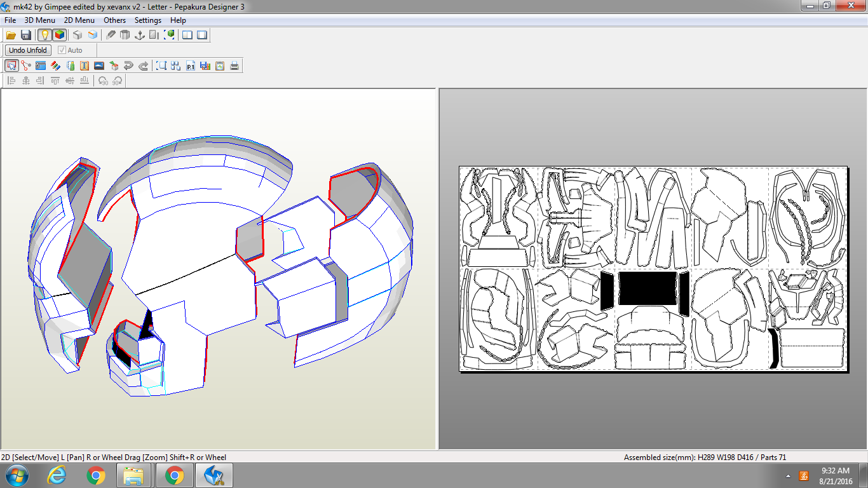Screen dimensions: 868x488
Task: Click the anchor icon in top toolbar
Action: tap(140, 35)
